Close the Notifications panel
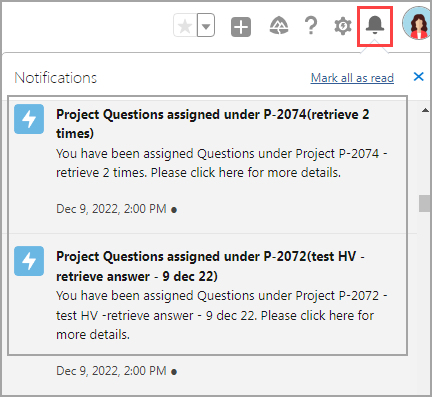 tap(418, 77)
